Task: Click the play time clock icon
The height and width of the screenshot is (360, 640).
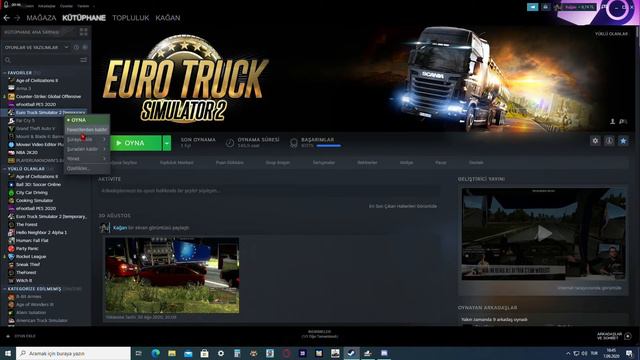Action: click(230, 142)
